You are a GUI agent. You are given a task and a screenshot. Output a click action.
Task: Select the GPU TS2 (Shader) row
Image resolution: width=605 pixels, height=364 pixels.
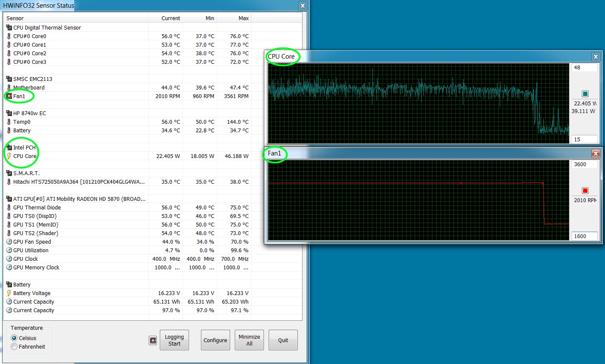pos(153,233)
